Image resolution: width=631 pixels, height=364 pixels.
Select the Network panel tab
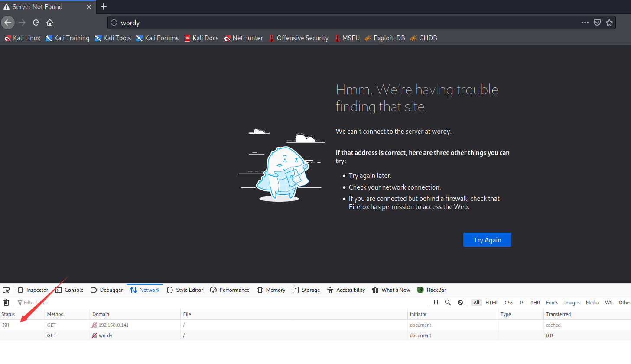(x=145, y=290)
